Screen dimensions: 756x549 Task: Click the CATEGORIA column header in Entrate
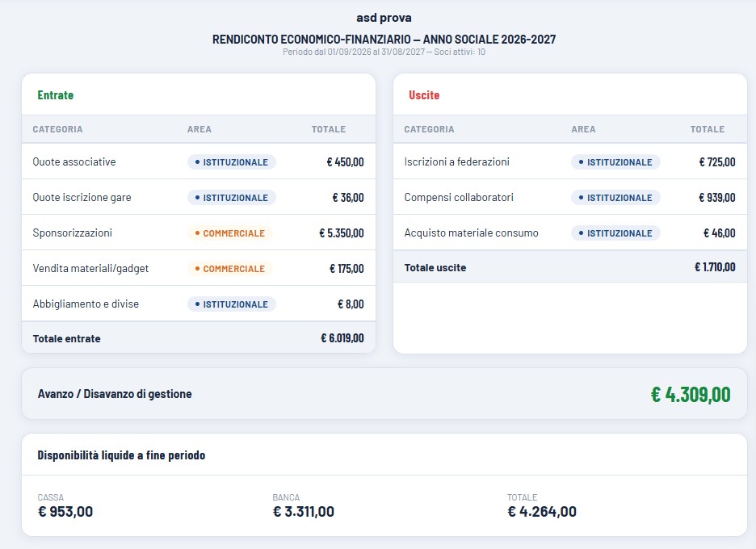click(x=57, y=129)
